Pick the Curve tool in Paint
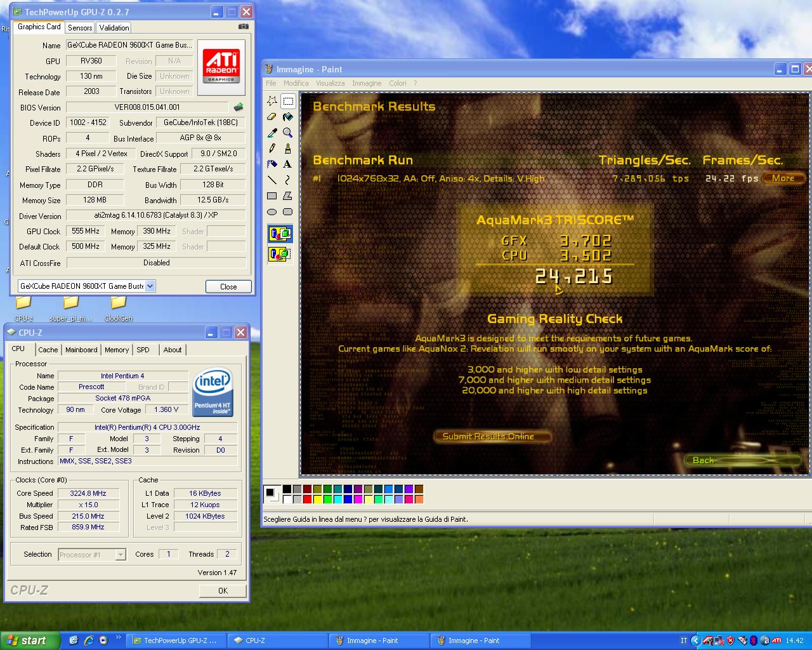Screen dimensions: 812x650 click(288, 180)
